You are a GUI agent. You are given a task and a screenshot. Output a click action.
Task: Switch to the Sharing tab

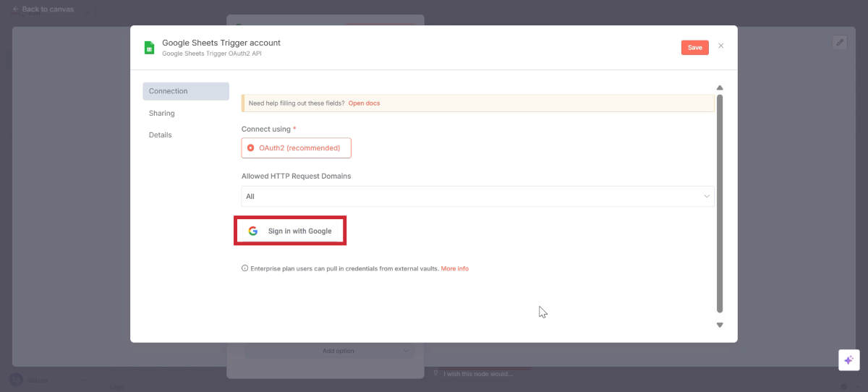[x=162, y=114]
